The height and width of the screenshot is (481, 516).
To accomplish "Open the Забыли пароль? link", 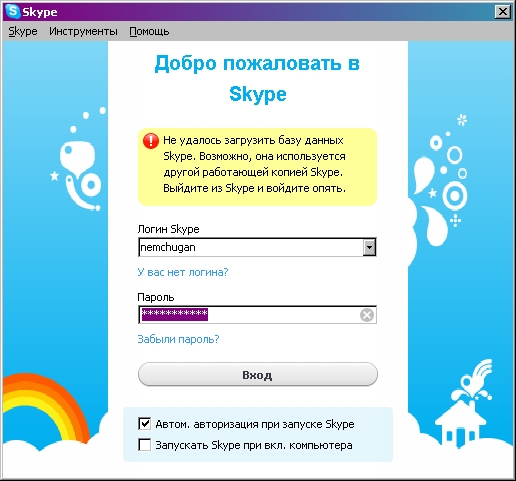I will tap(178, 339).
